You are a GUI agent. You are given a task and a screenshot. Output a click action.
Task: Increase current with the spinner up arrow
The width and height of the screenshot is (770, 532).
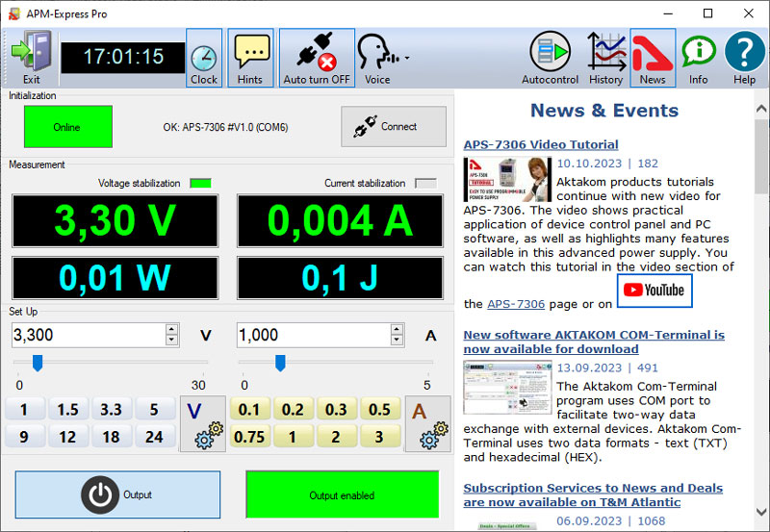tap(397, 329)
